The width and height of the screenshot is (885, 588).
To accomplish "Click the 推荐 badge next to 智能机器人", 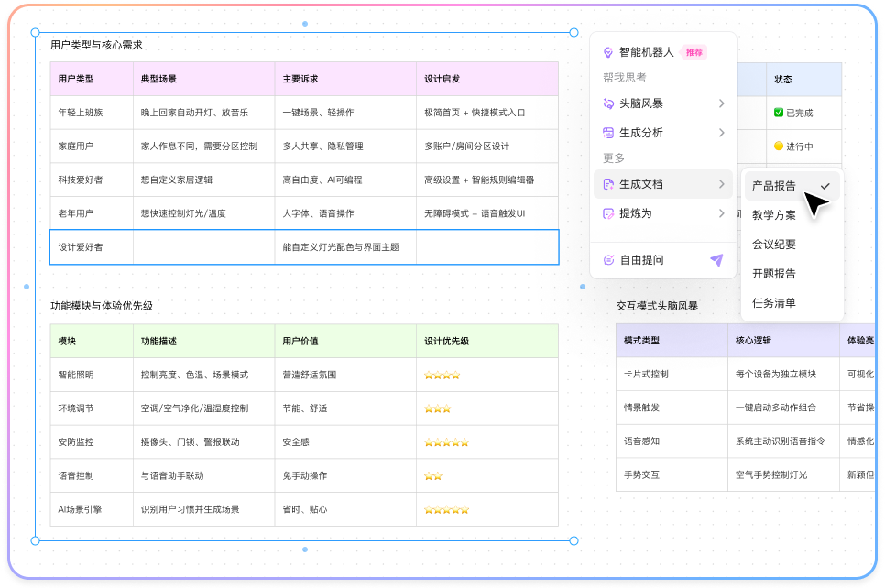I will click(x=693, y=52).
